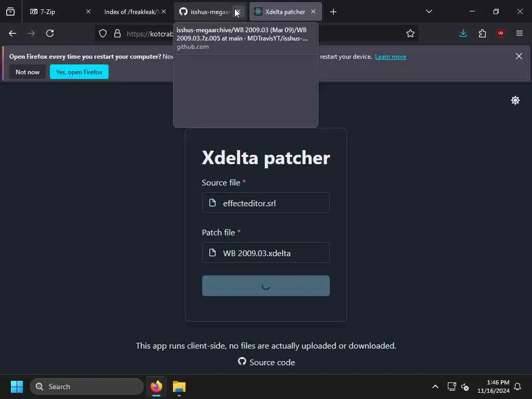Screen dimensions: 532x399
Task: Close the Index of /freakleak tab
Action: [164, 11]
